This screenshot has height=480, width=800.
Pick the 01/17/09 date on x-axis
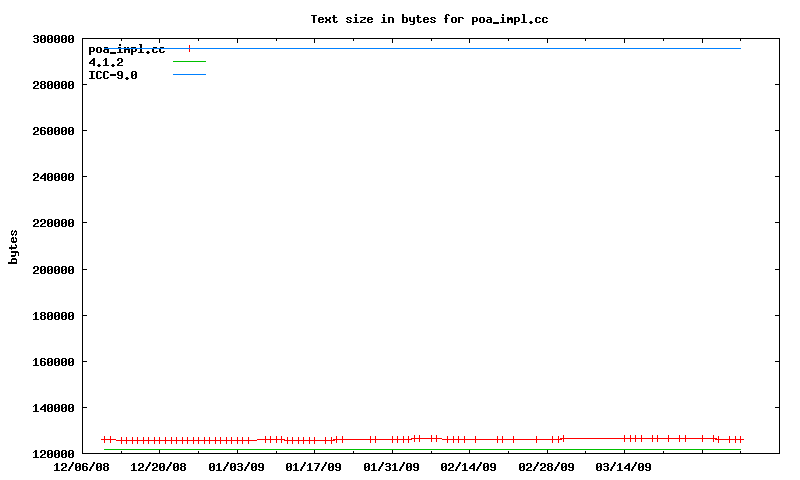coord(314,467)
